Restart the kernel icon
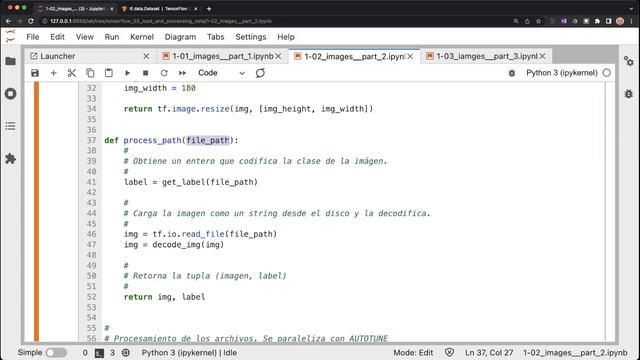This screenshot has height=360, width=640. [164, 73]
